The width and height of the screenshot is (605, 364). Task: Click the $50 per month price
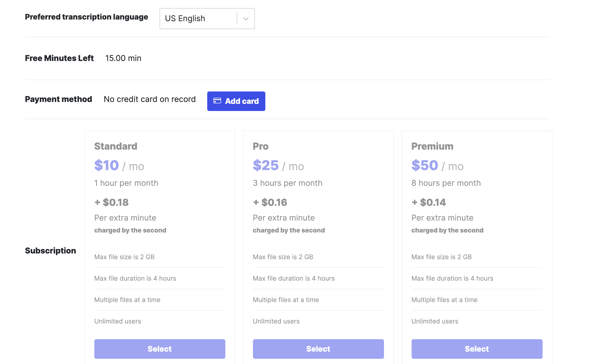point(424,165)
